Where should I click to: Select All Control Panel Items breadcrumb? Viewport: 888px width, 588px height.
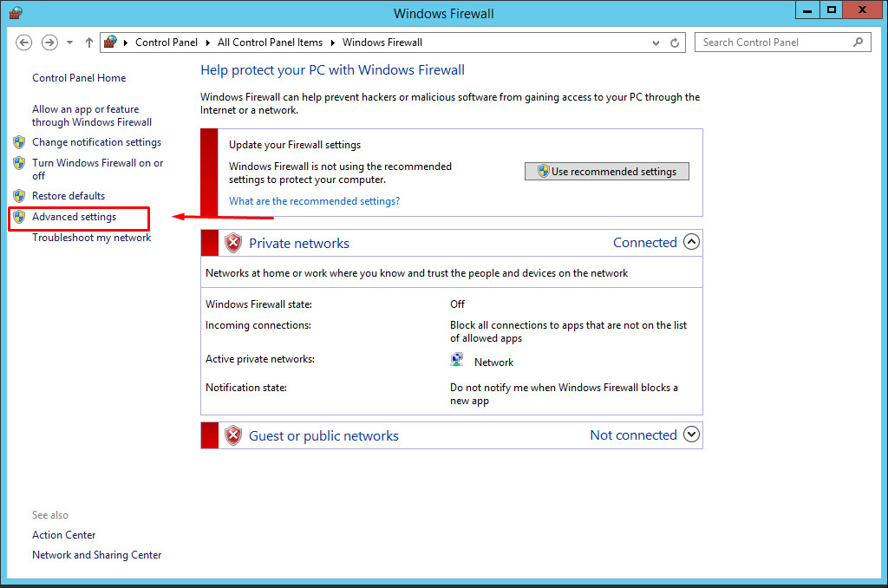pyautogui.click(x=270, y=42)
